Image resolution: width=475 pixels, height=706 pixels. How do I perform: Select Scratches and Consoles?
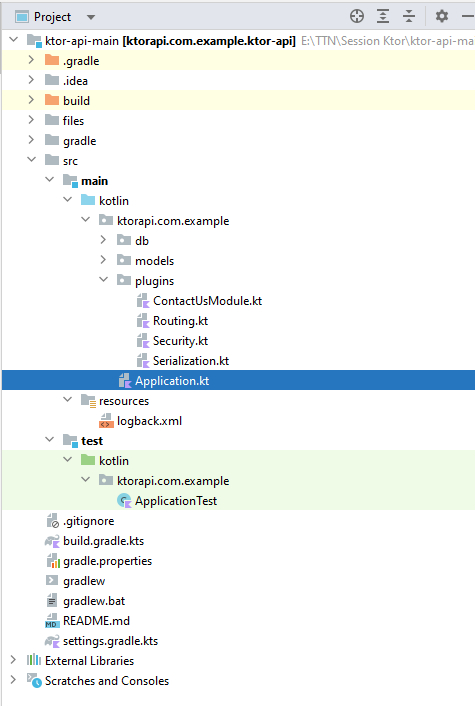tap(107, 681)
